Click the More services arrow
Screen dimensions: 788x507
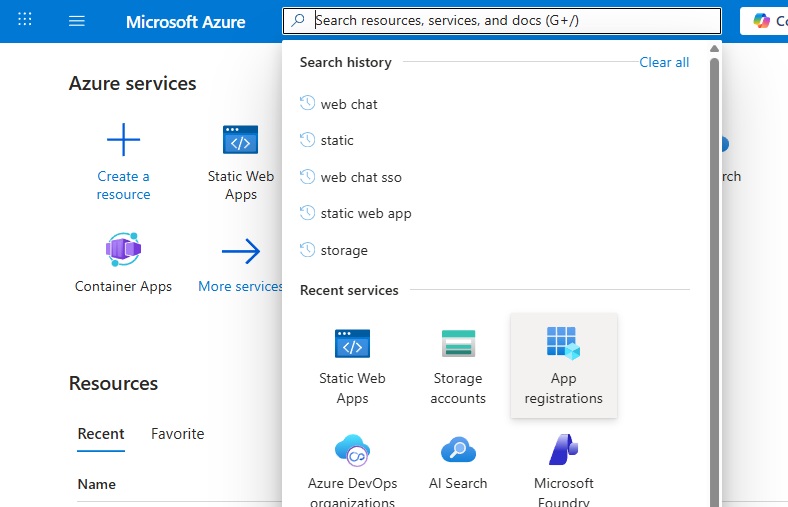click(240, 252)
